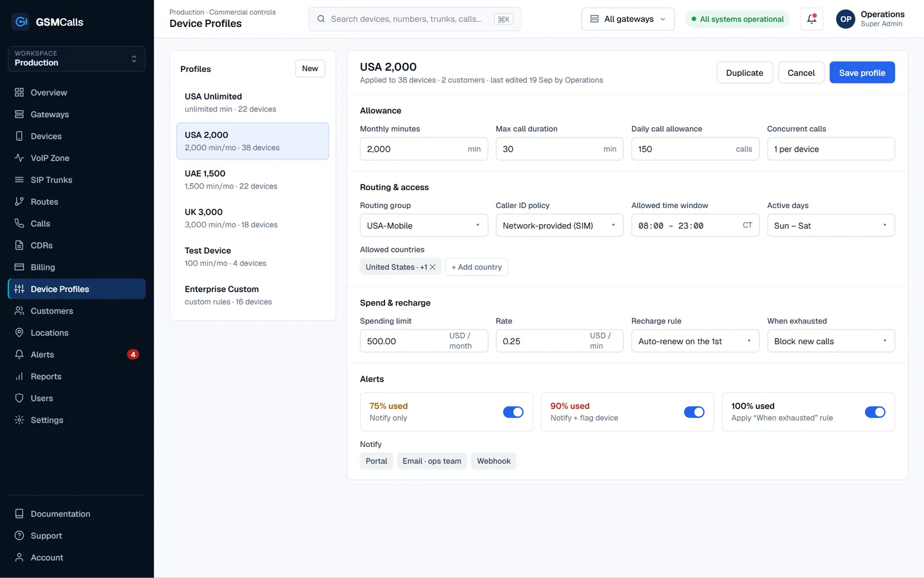Screen dimensions: 924x578
Task: Toggle the 100% used alert switch
Action: click(875, 412)
